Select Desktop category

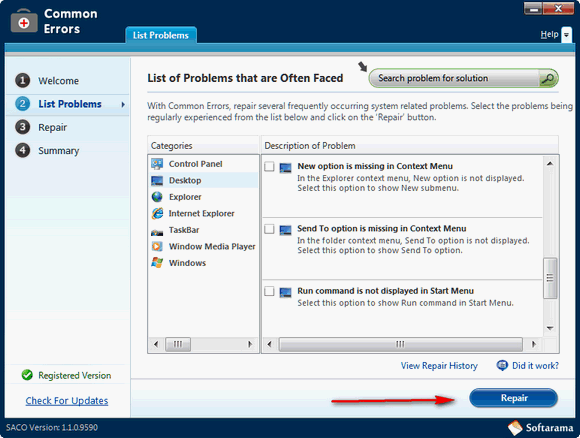pos(203,181)
